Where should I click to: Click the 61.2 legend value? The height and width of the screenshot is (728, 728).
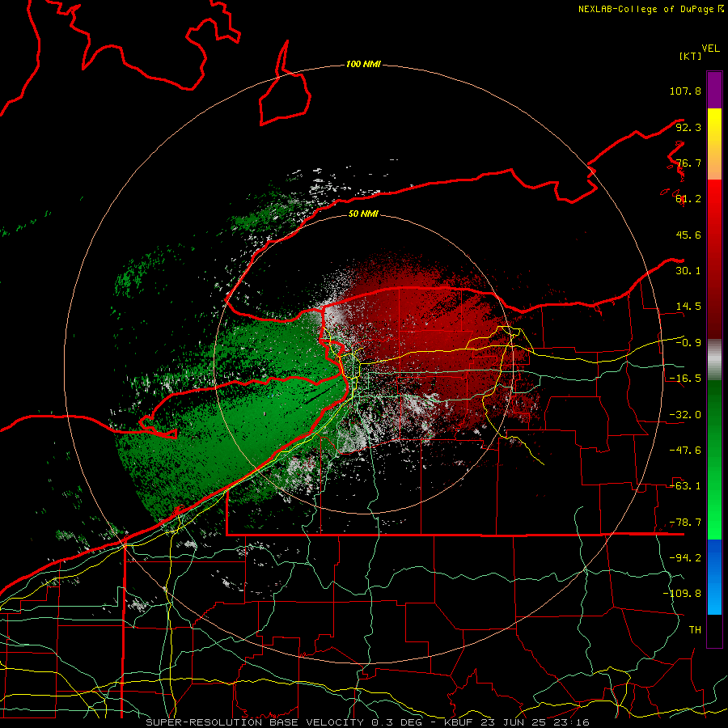point(688,199)
